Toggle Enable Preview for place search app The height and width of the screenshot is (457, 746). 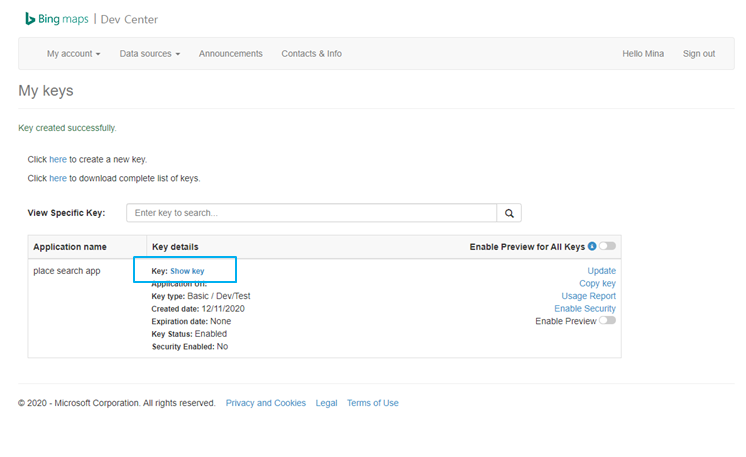607,321
